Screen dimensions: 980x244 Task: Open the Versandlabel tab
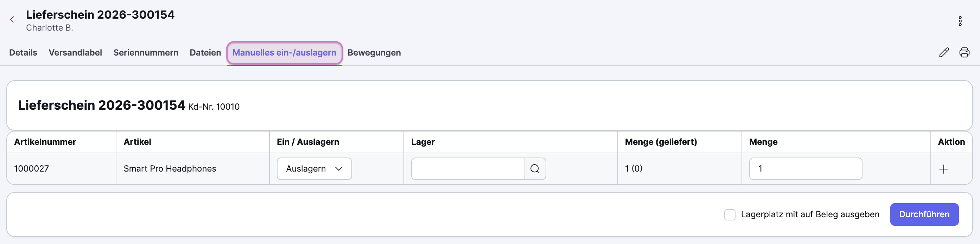(x=75, y=53)
